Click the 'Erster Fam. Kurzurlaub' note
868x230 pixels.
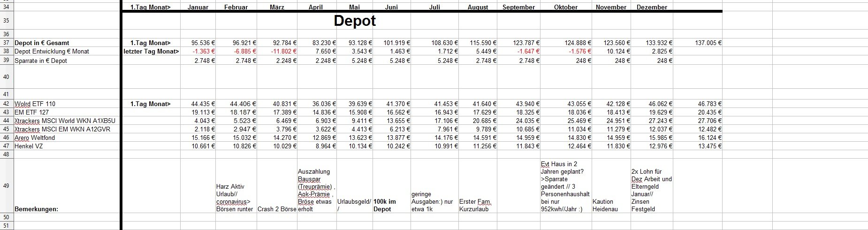[x=475, y=205]
